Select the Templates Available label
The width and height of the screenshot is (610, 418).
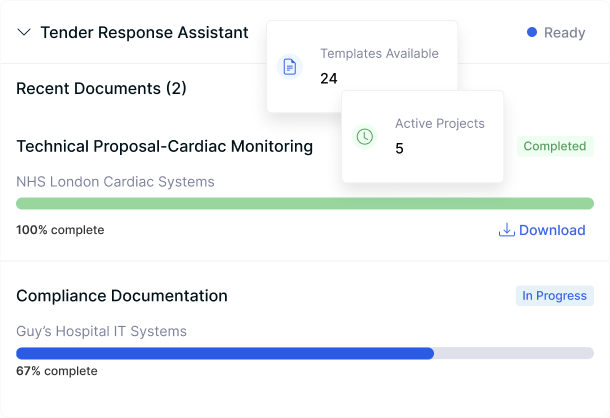(x=379, y=54)
